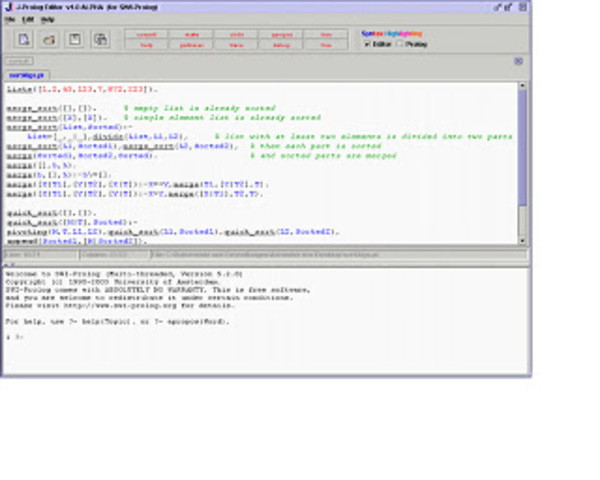This screenshot has height=480, width=600.
Task: Click the scroll-up arrow of the editor scrollbar
Action: click(x=522, y=86)
